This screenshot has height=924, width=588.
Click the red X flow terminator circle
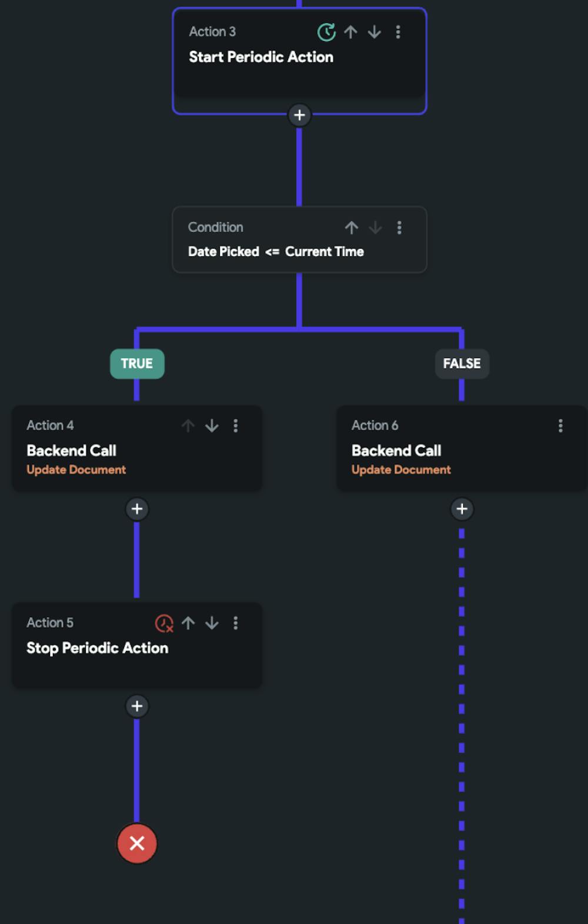(137, 844)
